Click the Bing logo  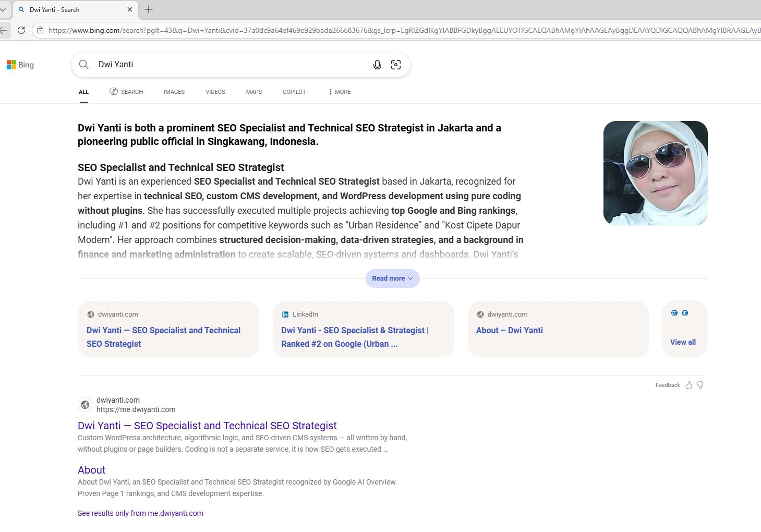click(x=20, y=64)
